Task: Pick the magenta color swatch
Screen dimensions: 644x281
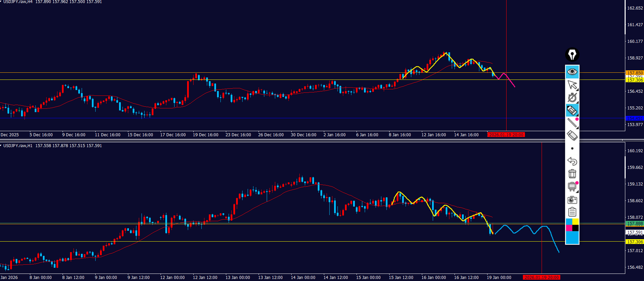Action: click(569, 228)
